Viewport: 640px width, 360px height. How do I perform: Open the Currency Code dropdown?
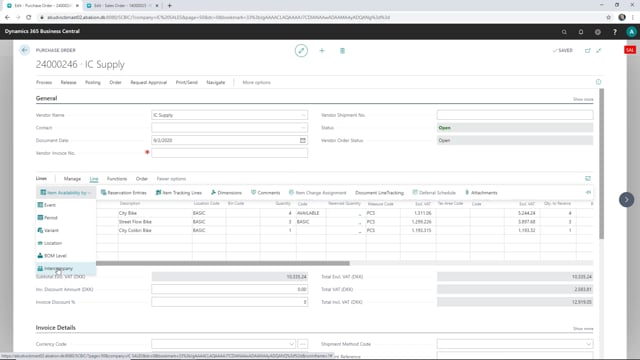[291, 344]
